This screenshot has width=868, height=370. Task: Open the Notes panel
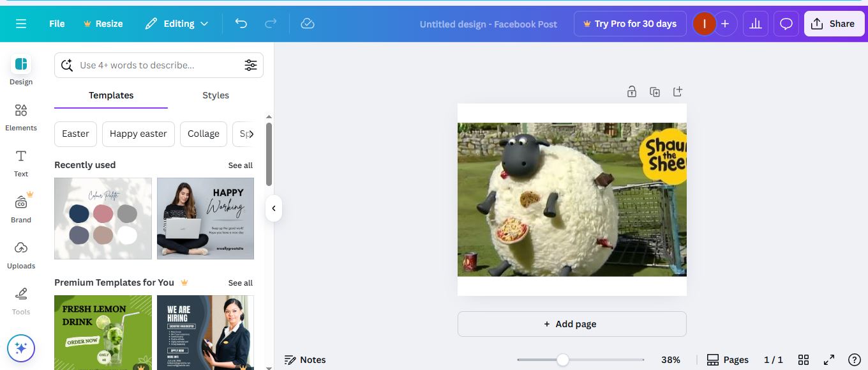tap(305, 360)
